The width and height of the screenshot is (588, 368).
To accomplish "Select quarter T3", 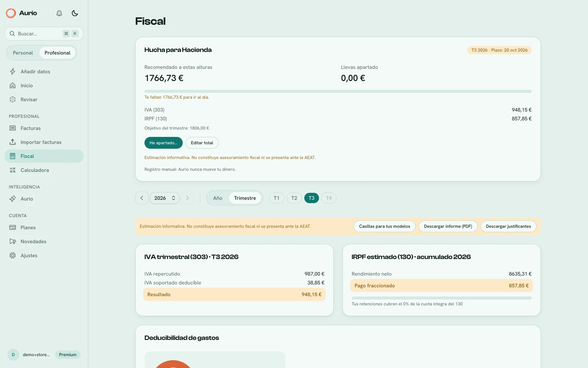I will [x=312, y=198].
